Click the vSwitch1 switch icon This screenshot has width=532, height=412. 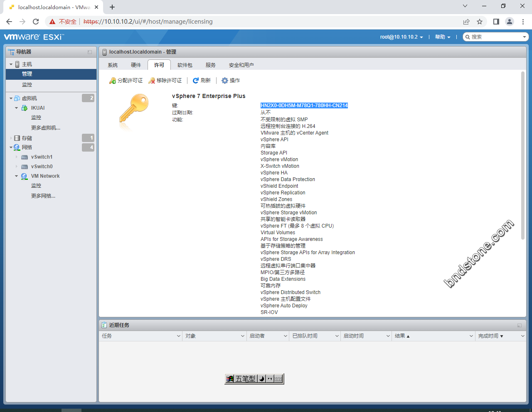(x=25, y=157)
